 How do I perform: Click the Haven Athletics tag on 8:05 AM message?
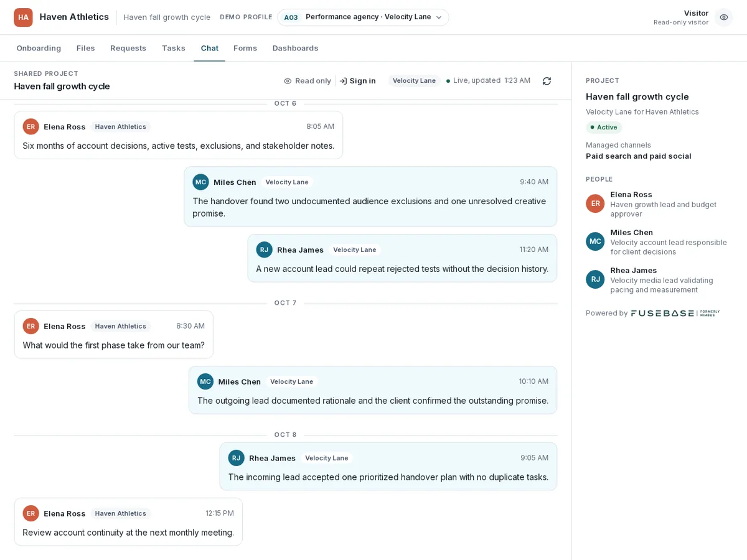click(x=121, y=127)
